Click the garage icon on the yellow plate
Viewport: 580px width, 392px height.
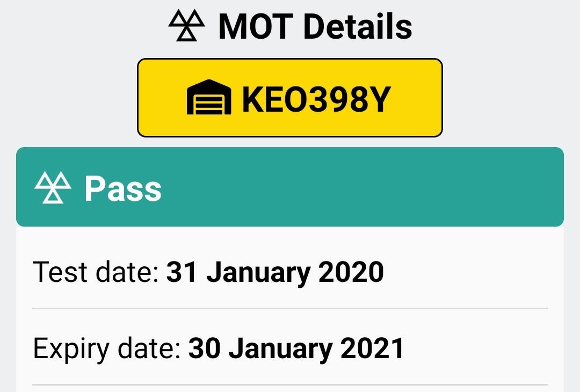click(209, 97)
